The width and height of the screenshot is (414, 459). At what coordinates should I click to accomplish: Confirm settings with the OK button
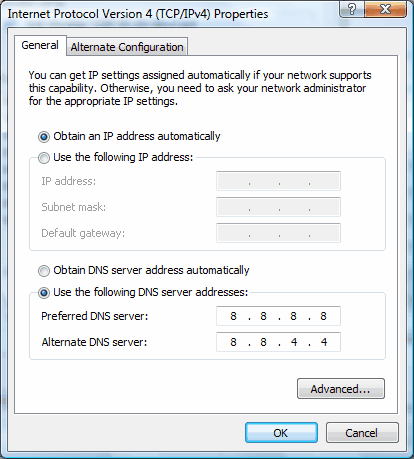[x=281, y=433]
